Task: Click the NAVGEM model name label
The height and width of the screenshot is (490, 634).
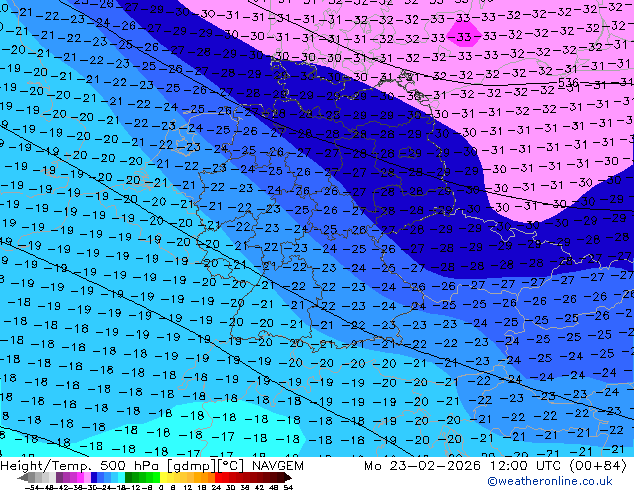Action: pyautogui.click(x=277, y=466)
